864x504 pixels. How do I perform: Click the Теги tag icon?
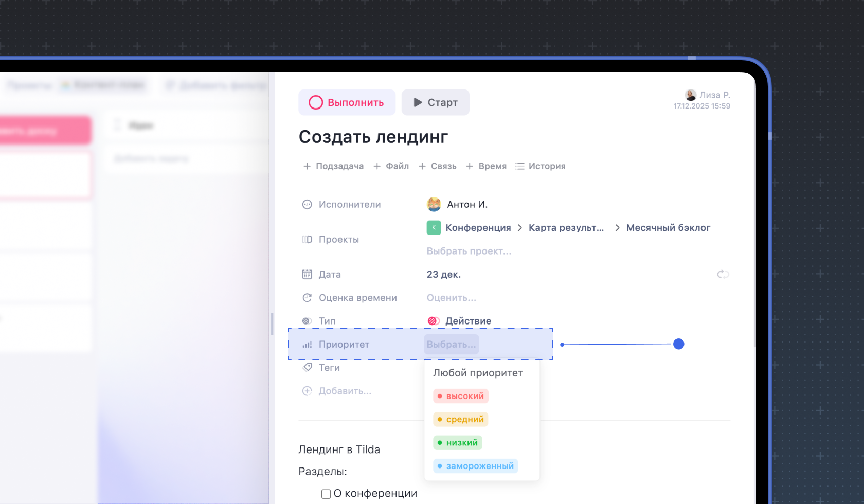(308, 367)
